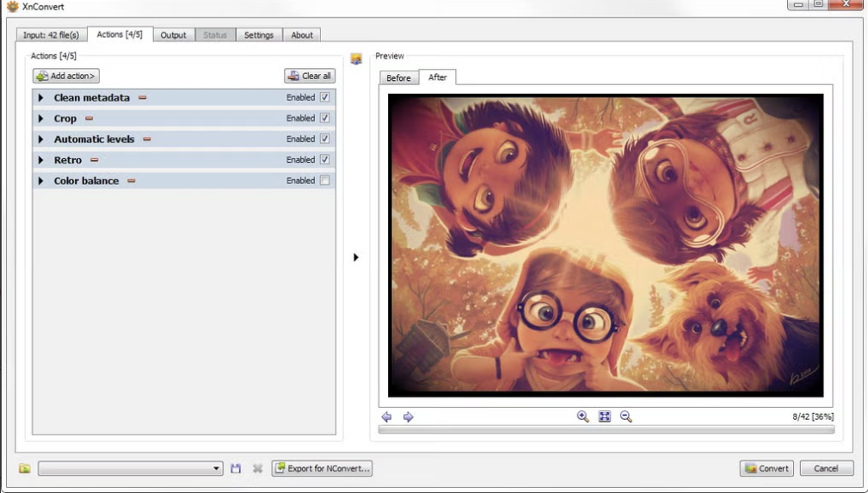Click the preview position slider bar
Viewport: 868px width, 493px height.
click(x=606, y=430)
